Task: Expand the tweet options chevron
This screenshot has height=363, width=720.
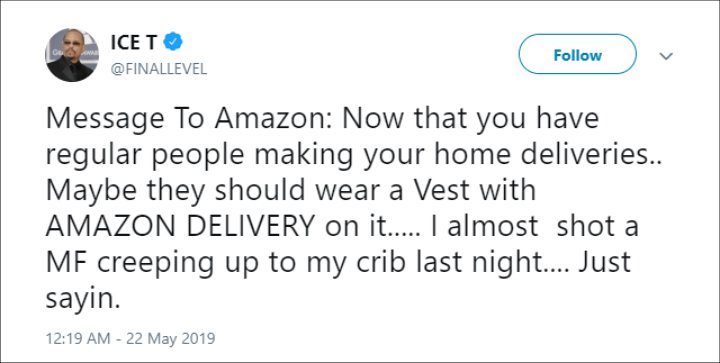Action: coord(666,56)
